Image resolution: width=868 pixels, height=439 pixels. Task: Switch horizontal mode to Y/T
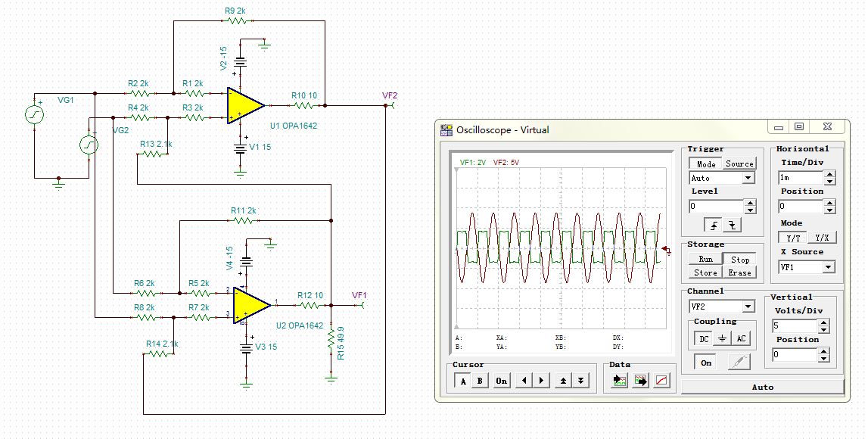click(793, 238)
